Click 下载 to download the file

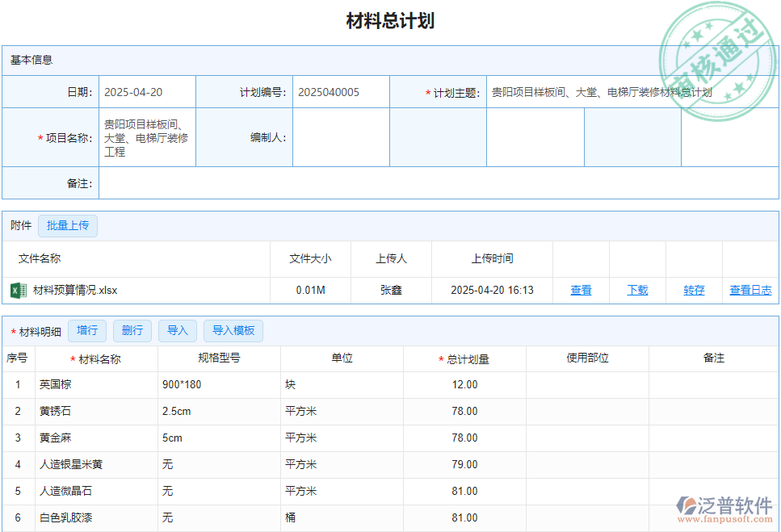(x=637, y=290)
